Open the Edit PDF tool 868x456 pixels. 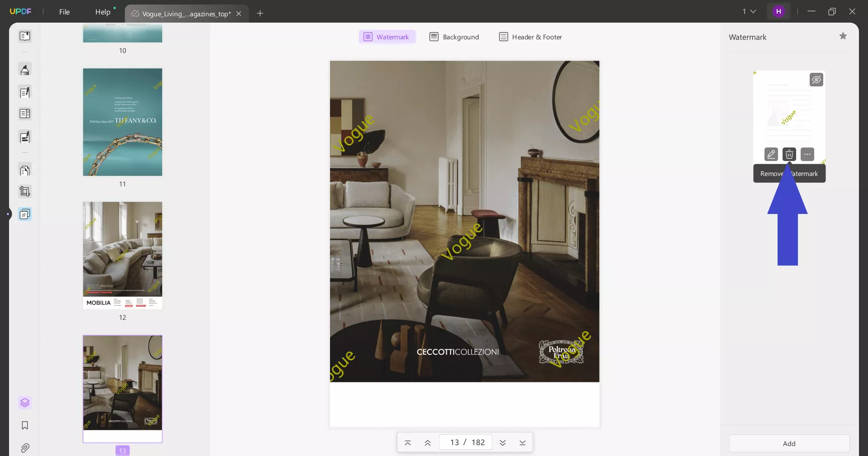(25, 92)
